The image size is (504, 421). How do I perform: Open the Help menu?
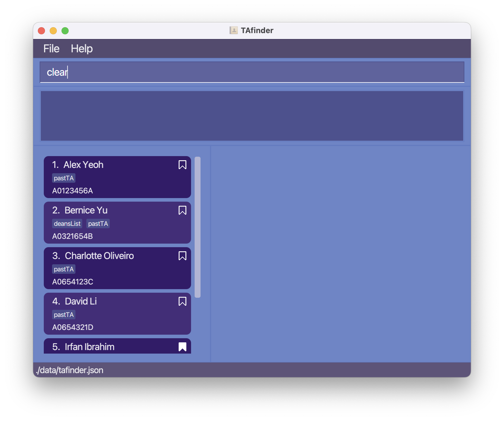click(x=82, y=48)
